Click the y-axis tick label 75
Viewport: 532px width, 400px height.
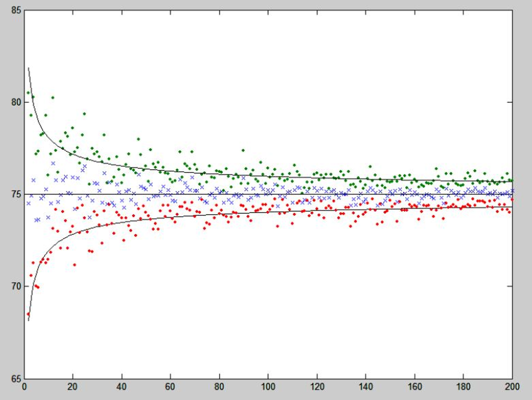click(x=16, y=194)
